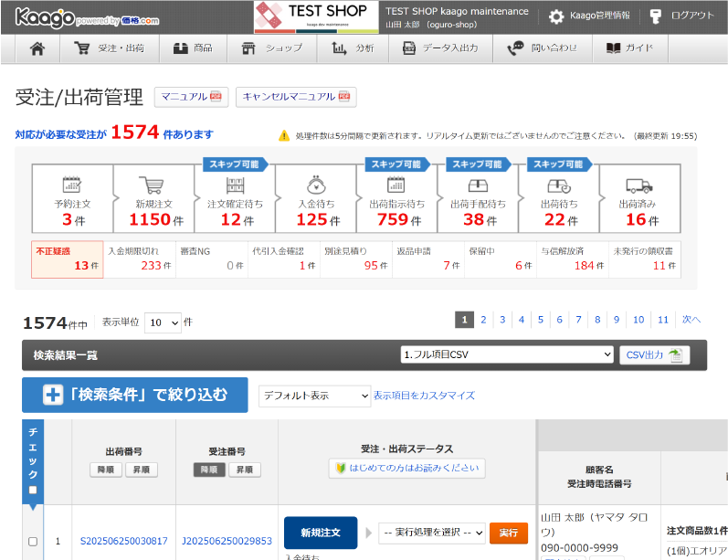The image size is (728, 560).
Task: Click the 注文確定待ち shelf icon
Action: (x=235, y=185)
